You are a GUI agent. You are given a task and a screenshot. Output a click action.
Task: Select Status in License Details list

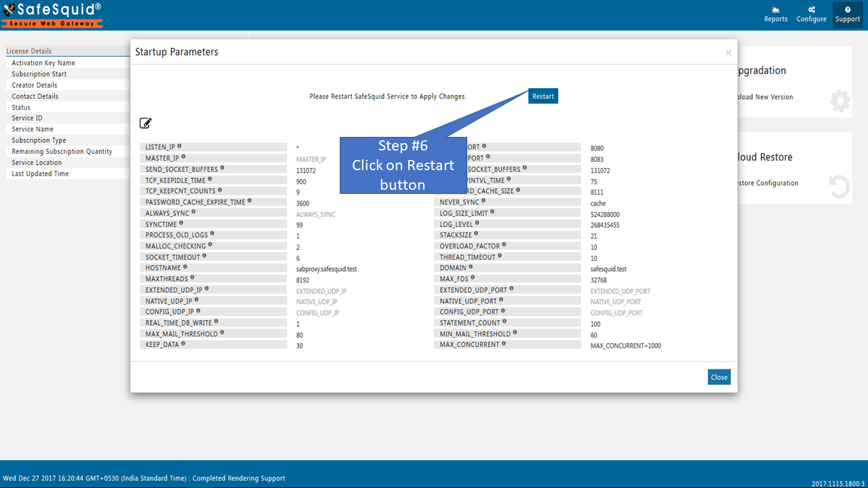(x=21, y=107)
